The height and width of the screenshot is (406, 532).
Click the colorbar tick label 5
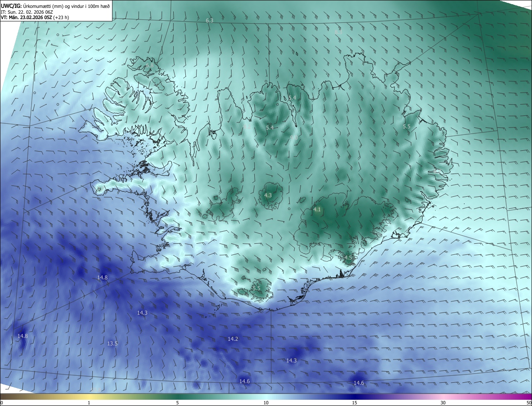[177, 403]
